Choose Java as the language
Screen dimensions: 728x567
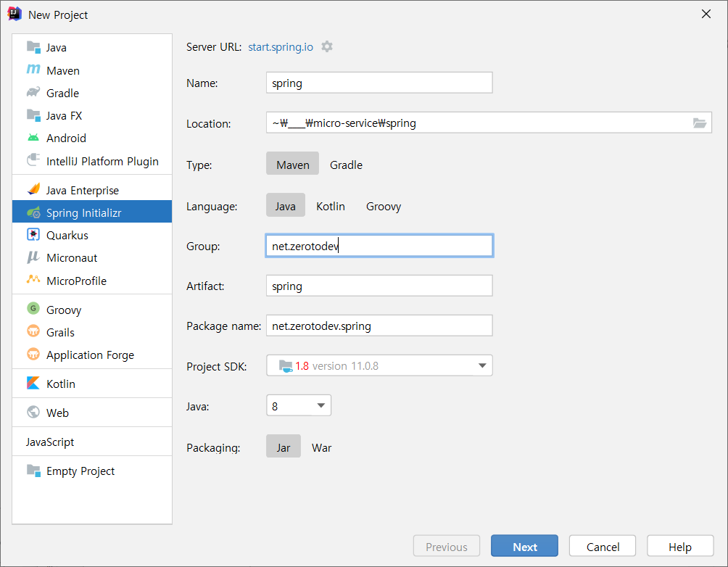(286, 204)
